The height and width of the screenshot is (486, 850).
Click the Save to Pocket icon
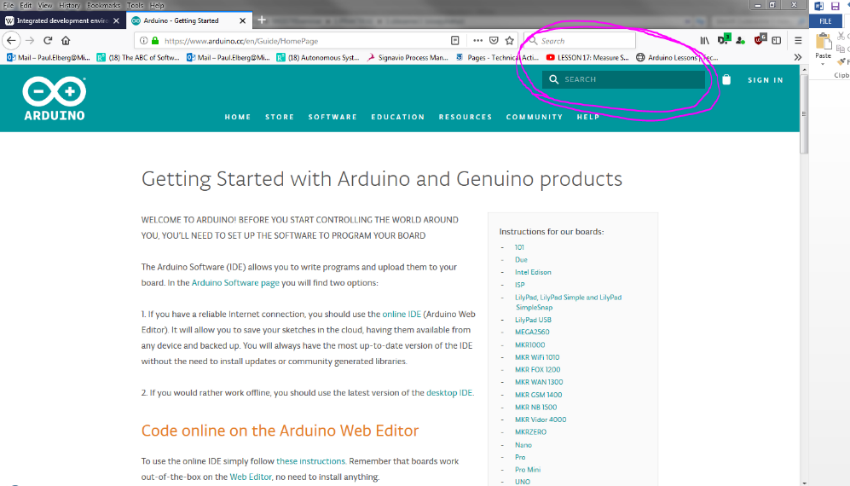pos(493,41)
